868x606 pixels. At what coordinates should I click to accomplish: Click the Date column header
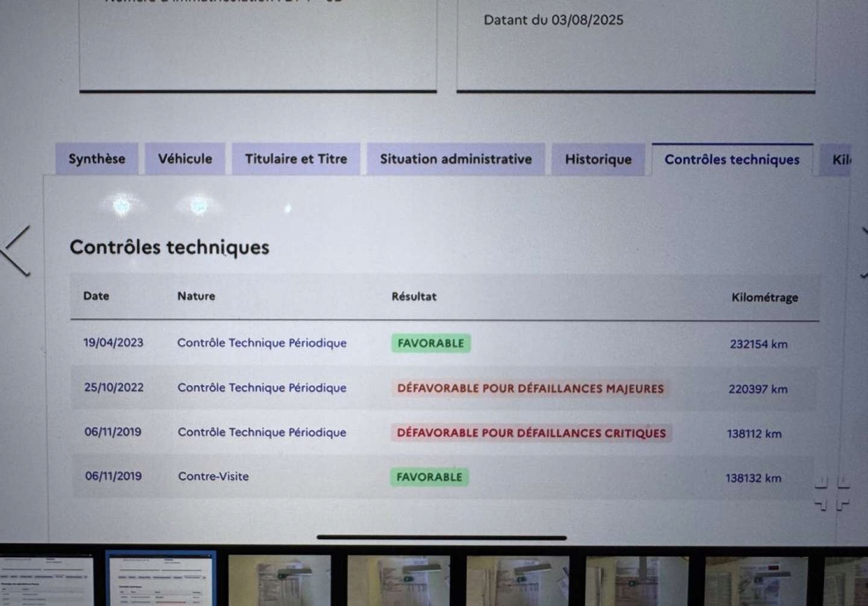pos(96,296)
